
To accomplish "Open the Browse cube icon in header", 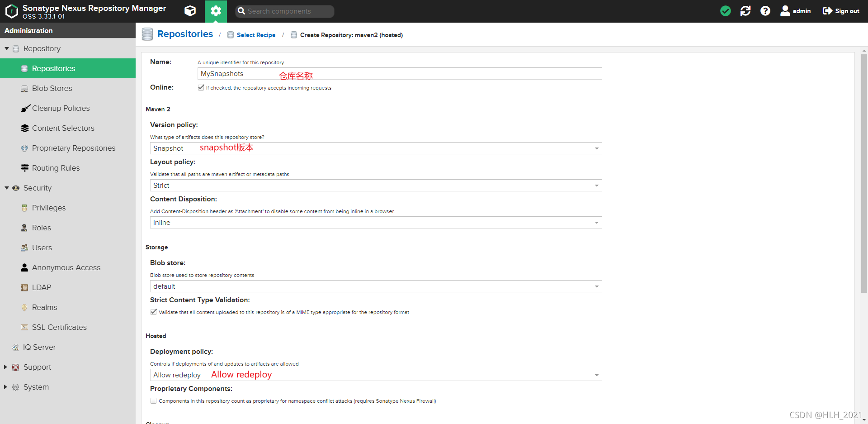I will 190,11.
